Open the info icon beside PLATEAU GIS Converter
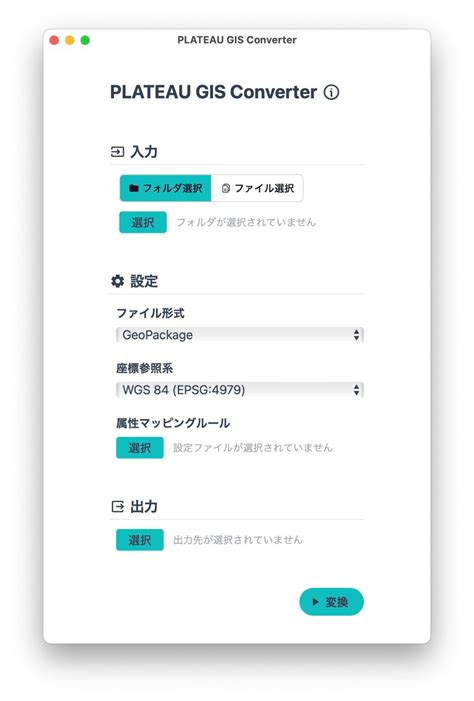This screenshot has width=474, height=701. [331, 93]
